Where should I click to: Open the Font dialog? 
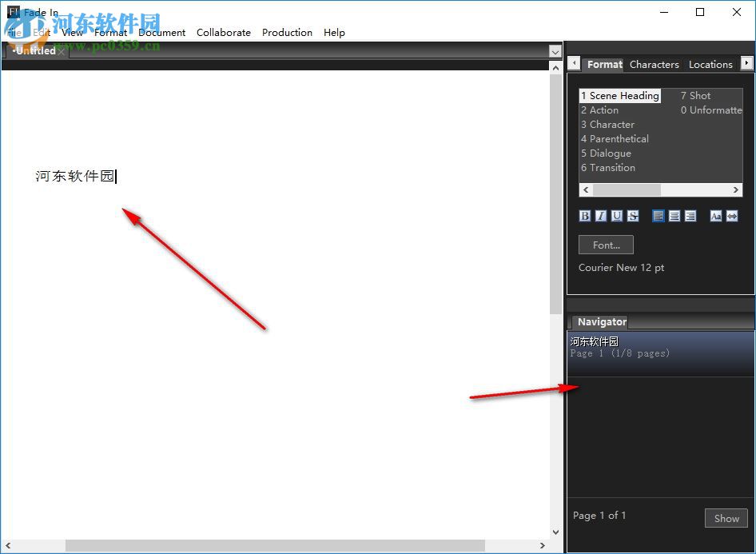click(605, 245)
